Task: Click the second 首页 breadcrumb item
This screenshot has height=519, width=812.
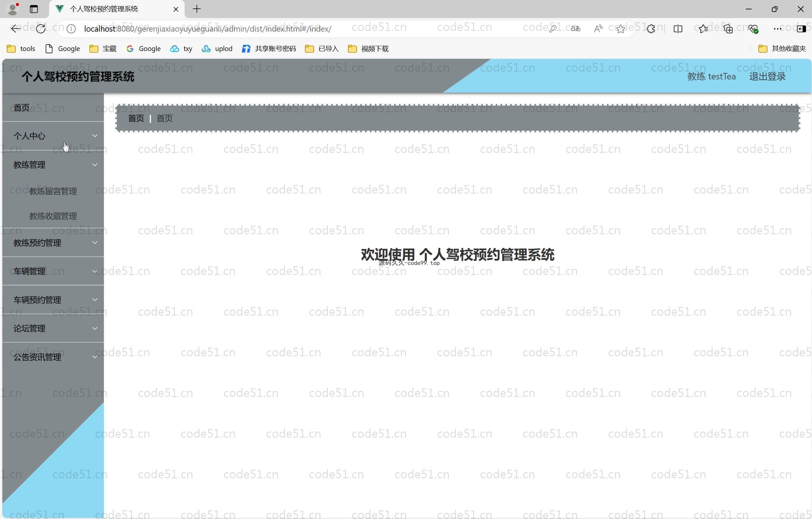Action: 165,118
